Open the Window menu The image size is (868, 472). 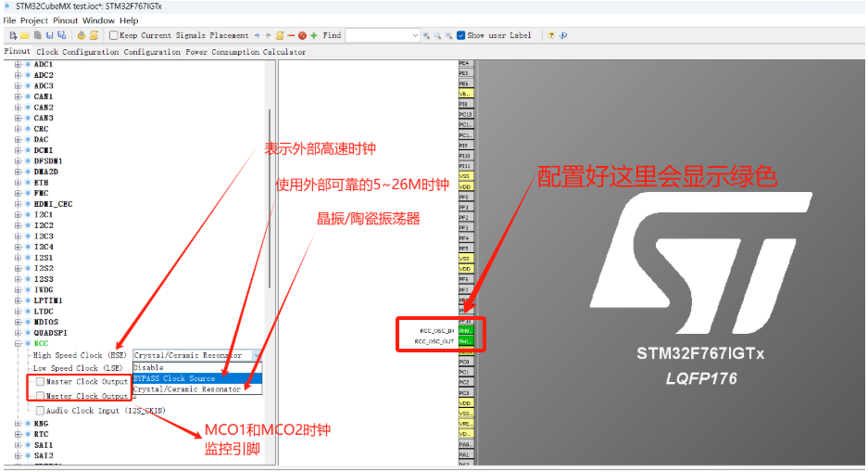(x=98, y=20)
